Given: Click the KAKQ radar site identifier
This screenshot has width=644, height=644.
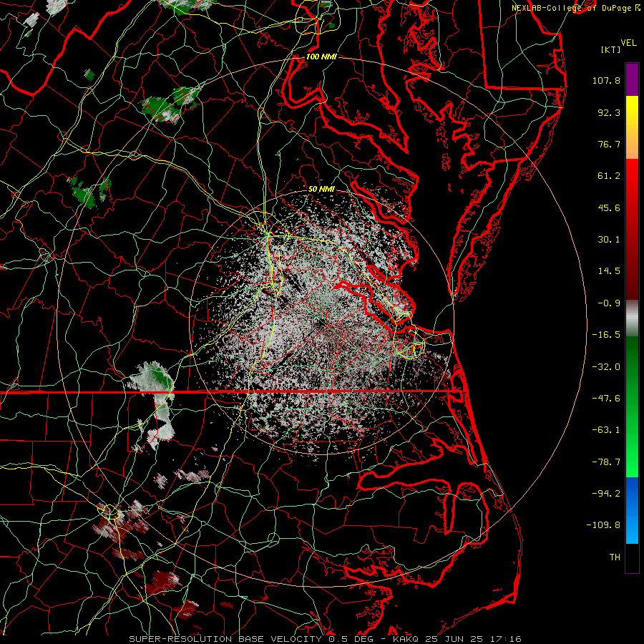Looking at the screenshot, I should [406, 639].
